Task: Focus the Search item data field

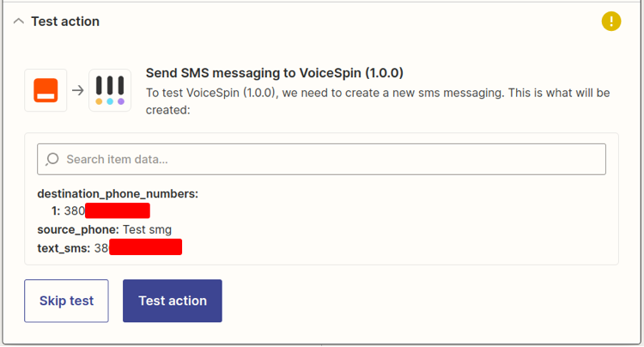Action: [x=322, y=160]
